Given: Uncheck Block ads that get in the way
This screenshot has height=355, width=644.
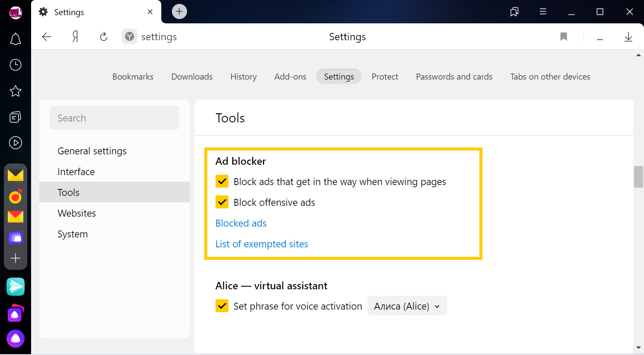Looking at the screenshot, I should coord(222,181).
